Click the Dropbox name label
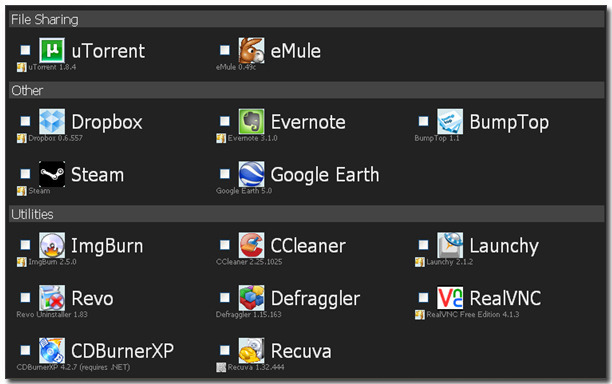 pyautogui.click(x=107, y=123)
